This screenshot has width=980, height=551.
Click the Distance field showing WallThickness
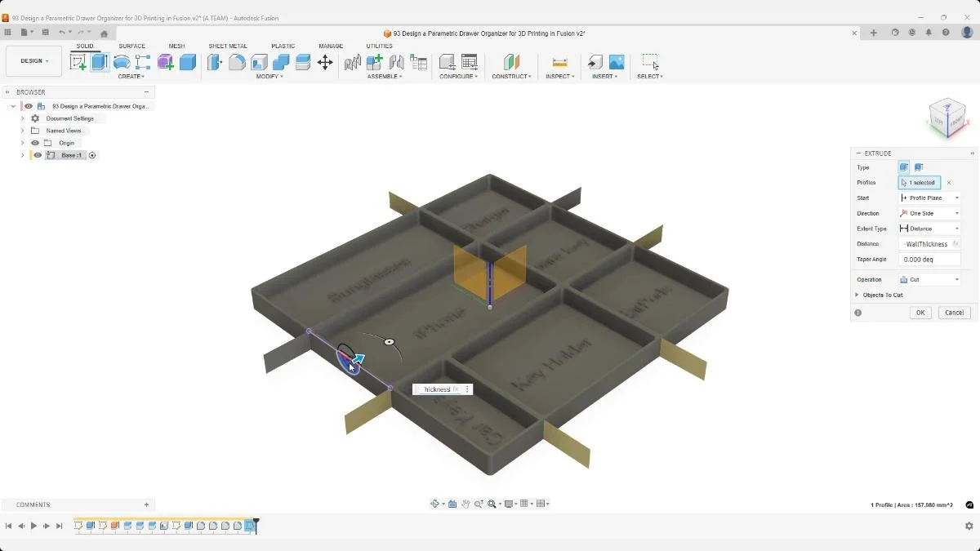(x=927, y=243)
